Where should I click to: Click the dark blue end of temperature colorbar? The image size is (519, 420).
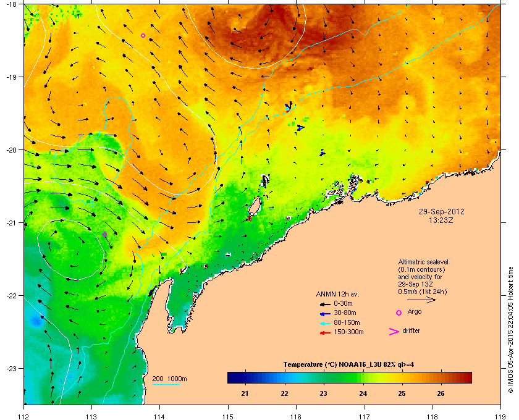coord(235,377)
